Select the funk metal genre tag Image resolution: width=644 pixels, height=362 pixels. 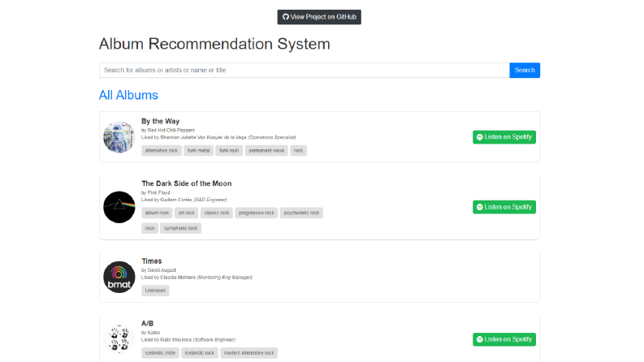click(x=198, y=151)
